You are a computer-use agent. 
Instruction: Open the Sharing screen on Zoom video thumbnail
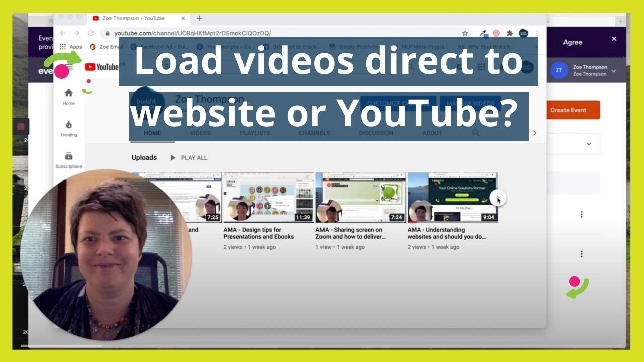pos(361,198)
